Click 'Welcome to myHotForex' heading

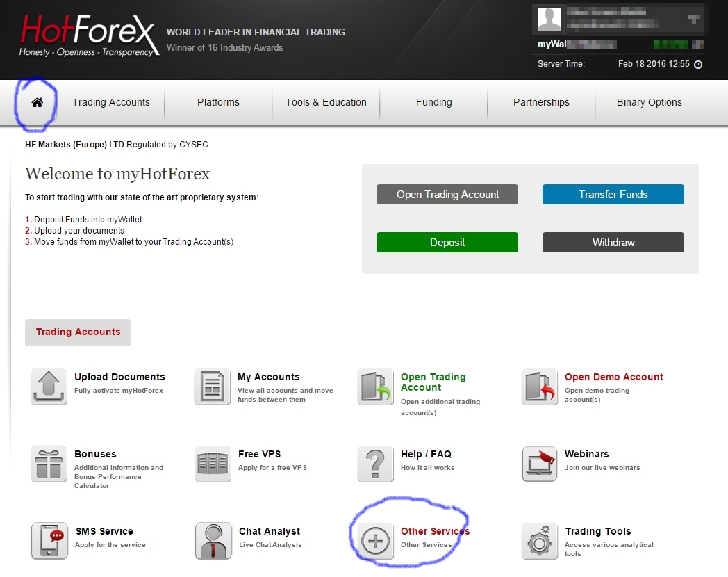tap(117, 174)
